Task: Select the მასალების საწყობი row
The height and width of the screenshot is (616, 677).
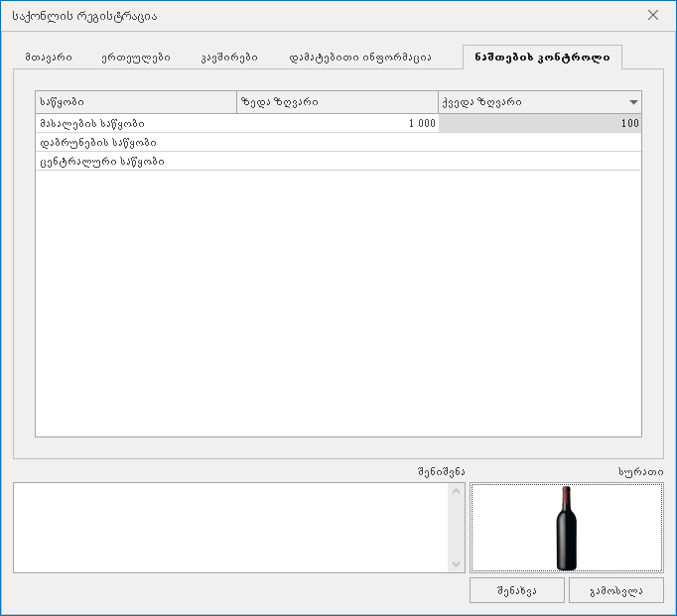Action: [338, 123]
